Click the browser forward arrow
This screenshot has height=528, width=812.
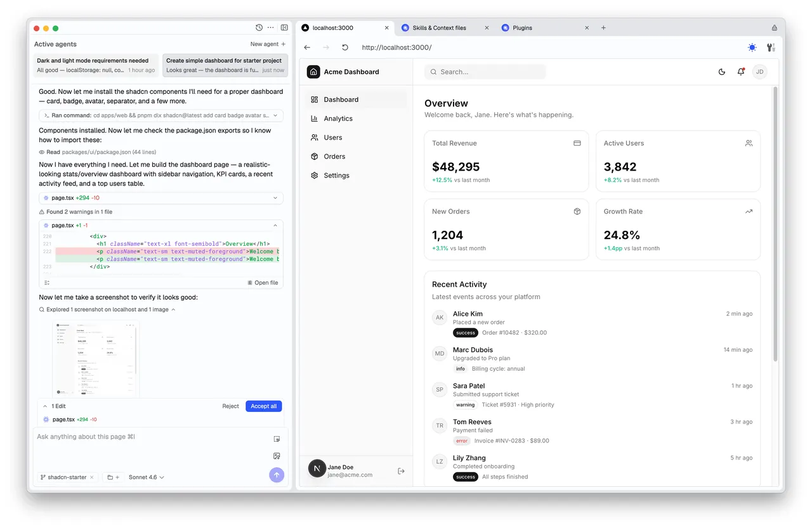click(326, 48)
